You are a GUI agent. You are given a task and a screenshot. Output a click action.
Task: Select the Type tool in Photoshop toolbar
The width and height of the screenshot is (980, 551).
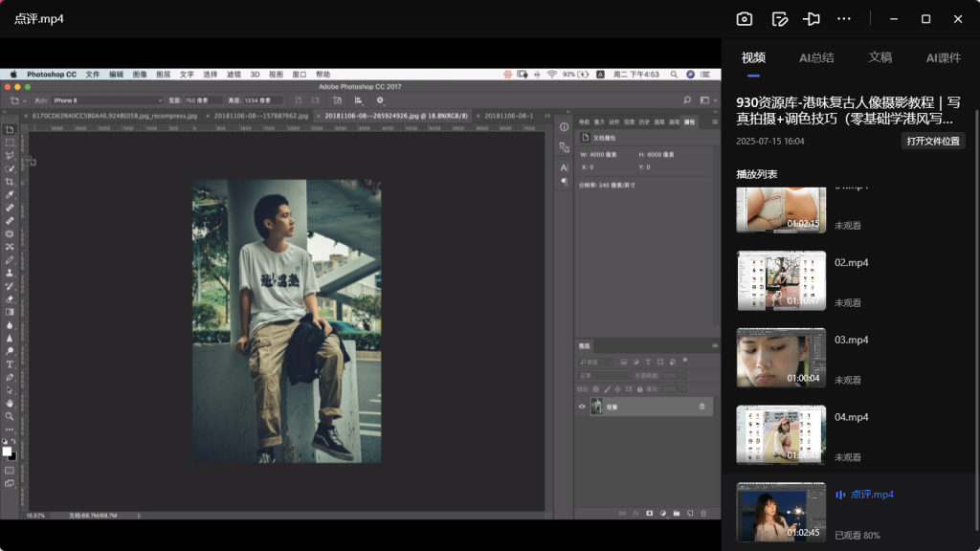10,364
